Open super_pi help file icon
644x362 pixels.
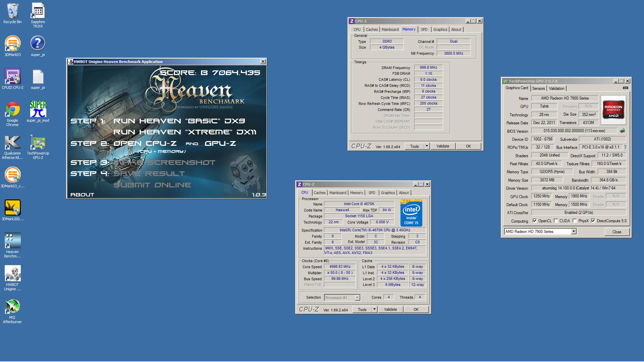pyautogui.click(x=38, y=46)
